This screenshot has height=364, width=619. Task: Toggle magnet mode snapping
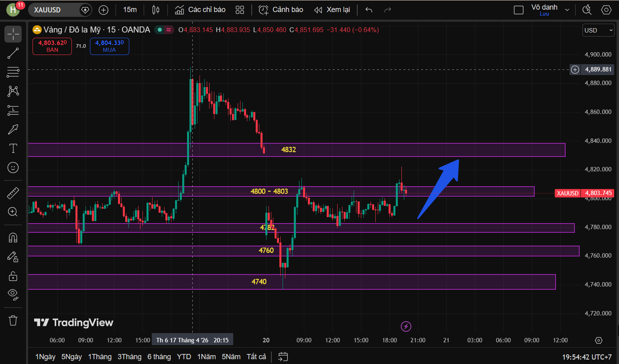tap(13, 238)
